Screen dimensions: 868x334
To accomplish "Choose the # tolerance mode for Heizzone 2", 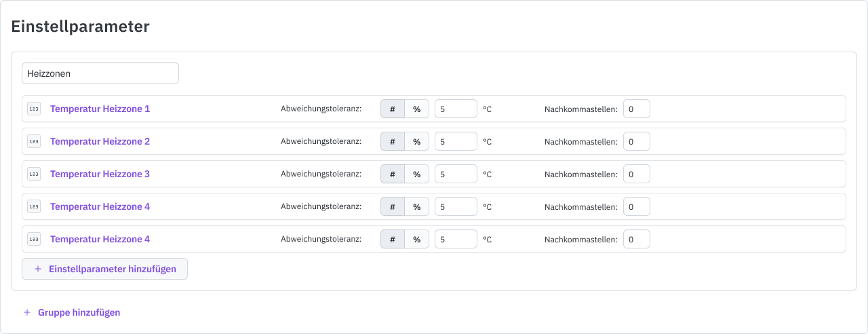I will coord(393,141).
